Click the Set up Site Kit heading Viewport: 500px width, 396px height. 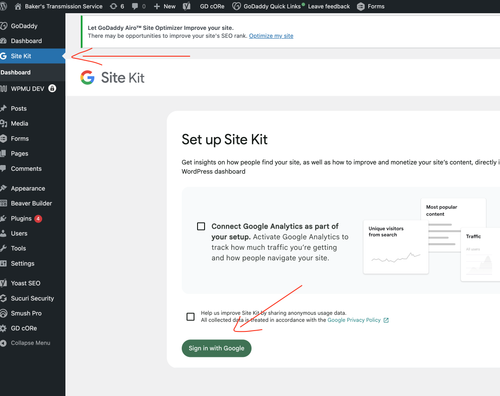[x=224, y=140]
